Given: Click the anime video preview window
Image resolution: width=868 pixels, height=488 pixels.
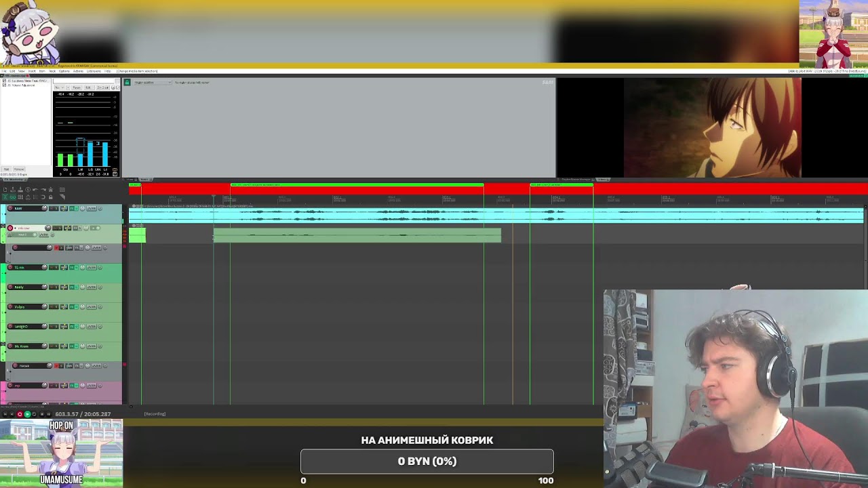Looking at the screenshot, I should coord(712,127).
